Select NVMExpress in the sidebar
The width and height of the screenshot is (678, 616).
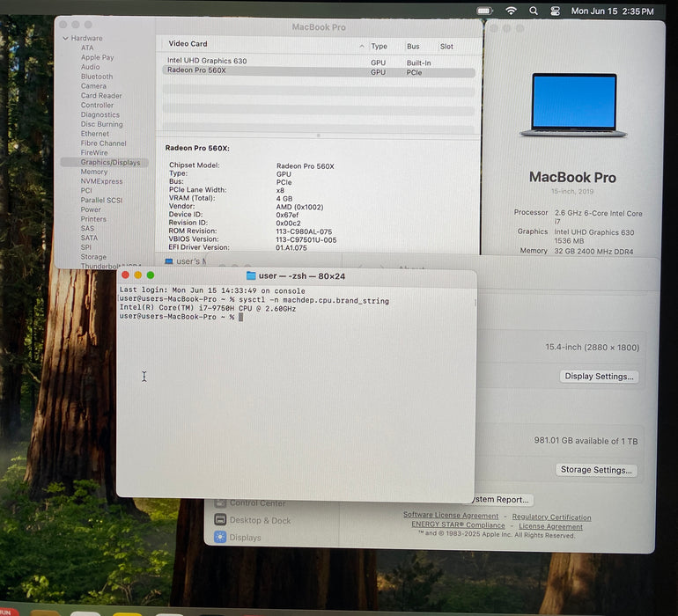101,180
